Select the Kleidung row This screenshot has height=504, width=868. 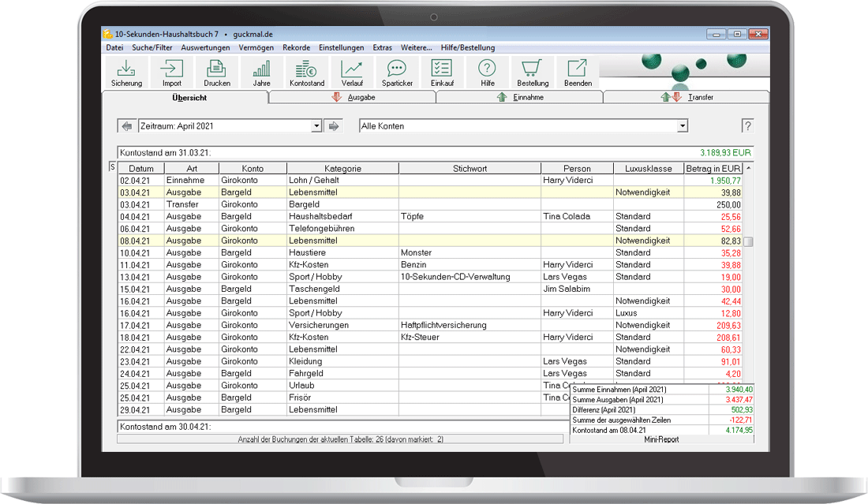point(429,361)
